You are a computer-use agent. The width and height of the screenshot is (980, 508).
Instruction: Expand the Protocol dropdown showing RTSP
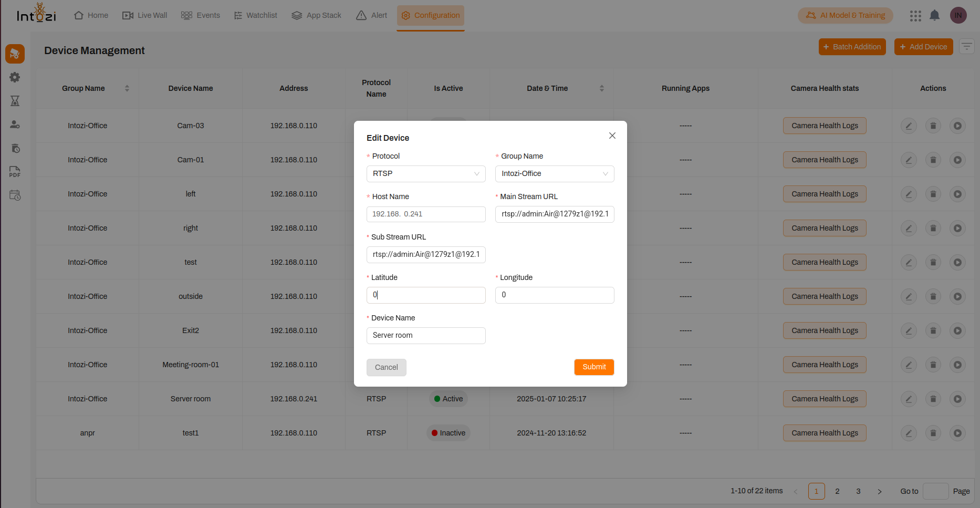click(x=425, y=174)
